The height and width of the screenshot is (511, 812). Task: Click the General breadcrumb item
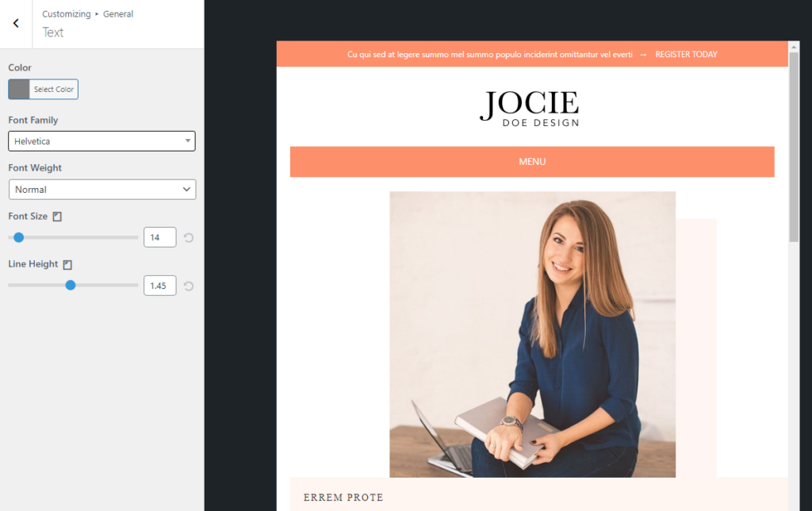(x=117, y=13)
